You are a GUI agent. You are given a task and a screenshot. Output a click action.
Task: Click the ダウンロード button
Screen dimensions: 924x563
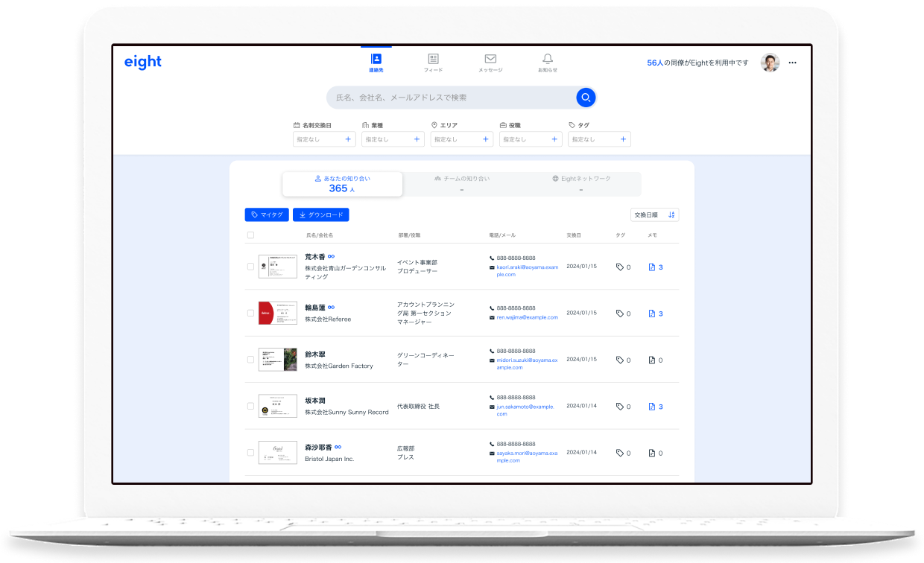(x=321, y=215)
